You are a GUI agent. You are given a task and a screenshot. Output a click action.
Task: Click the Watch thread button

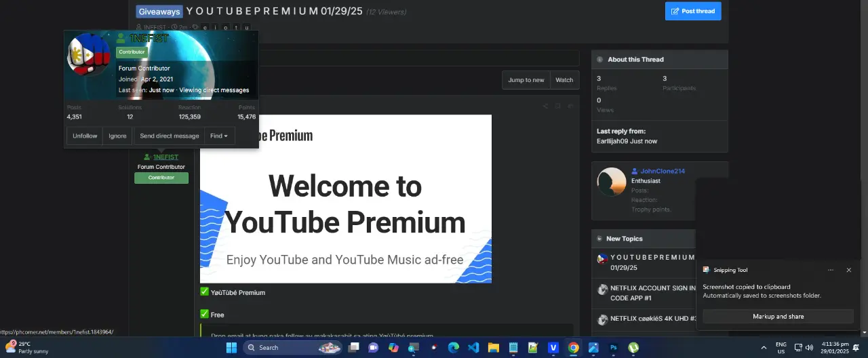tap(564, 80)
